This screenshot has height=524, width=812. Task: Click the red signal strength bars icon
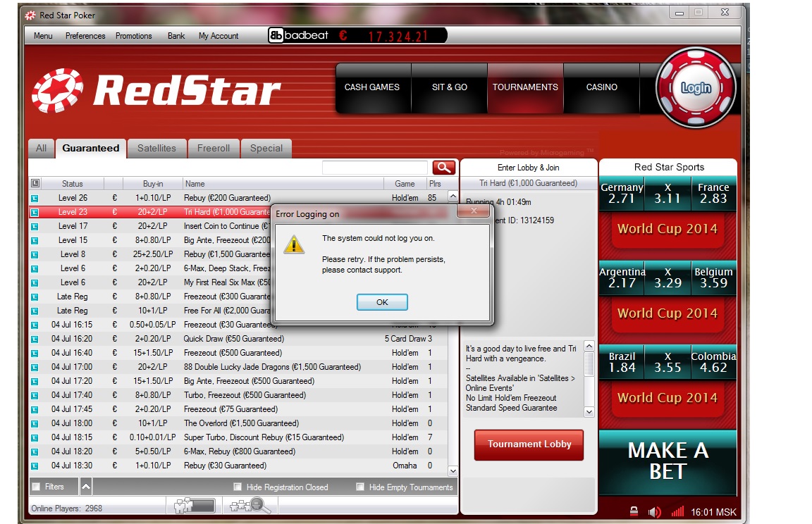[677, 511]
